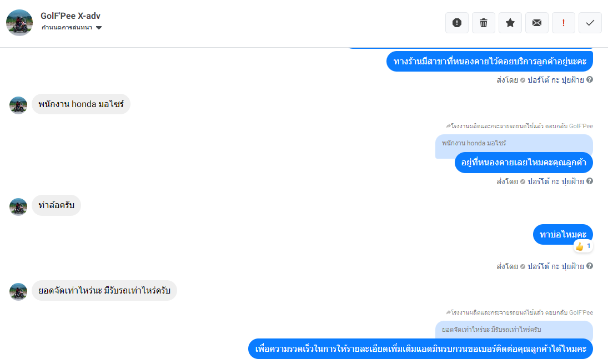The width and height of the screenshot is (608, 364).
Task: Open the thumbs-up reaction on ทาบ่อไหมคะ
Action: (583, 246)
